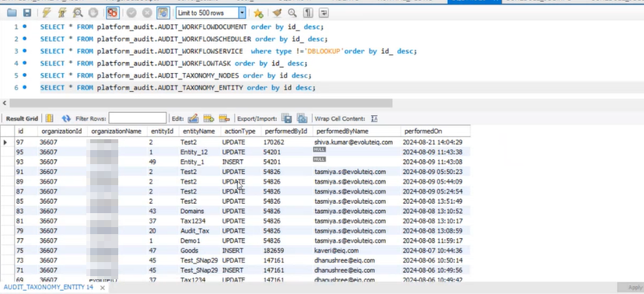Close the AUDIT_TAXONOMY_ENTITY 14 result tab
The image size is (644, 294).
pyautogui.click(x=102, y=288)
